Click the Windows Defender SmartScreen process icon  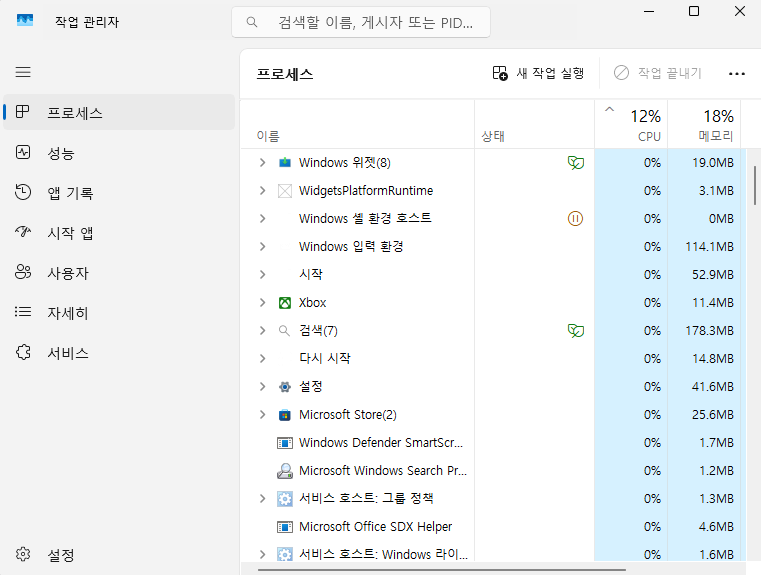[x=285, y=443]
